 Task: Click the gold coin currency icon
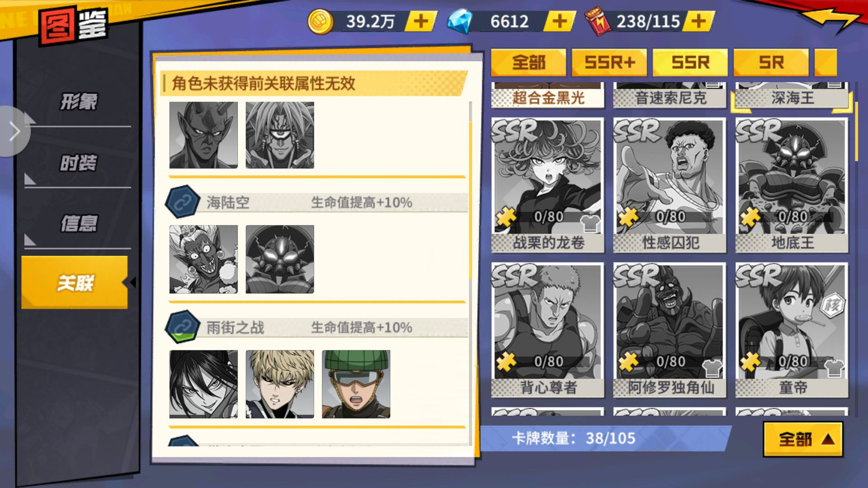click(321, 21)
